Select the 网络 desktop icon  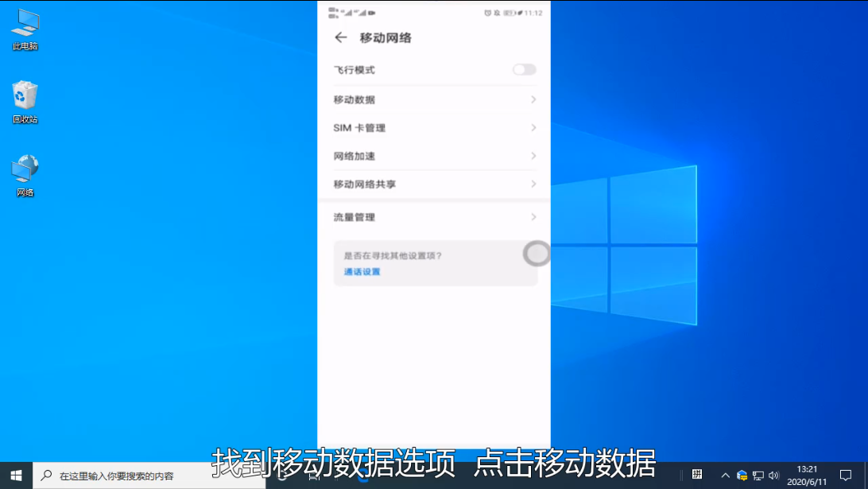pos(25,174)
